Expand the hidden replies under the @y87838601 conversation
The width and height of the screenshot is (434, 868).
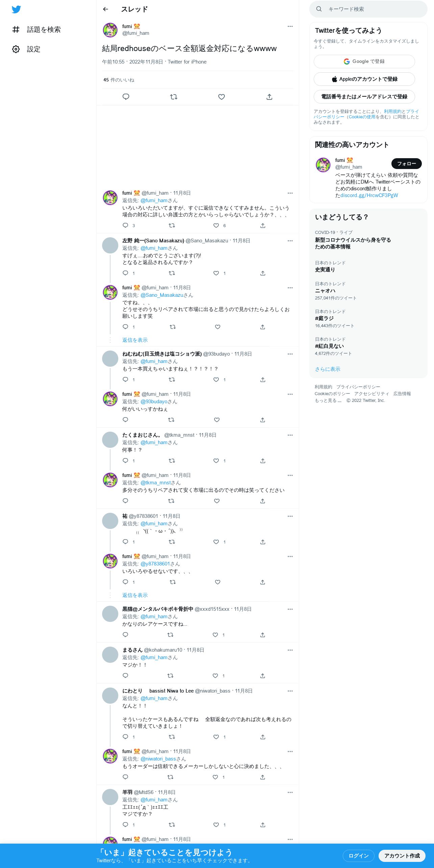point(135,595)
